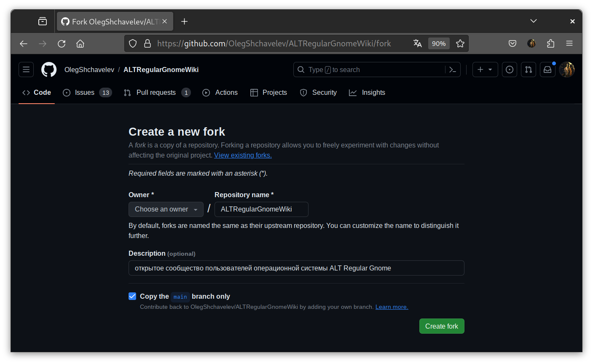Expand the Create new plus dropdown
This screenshot has height=364, width=593.
pos(485,70)
